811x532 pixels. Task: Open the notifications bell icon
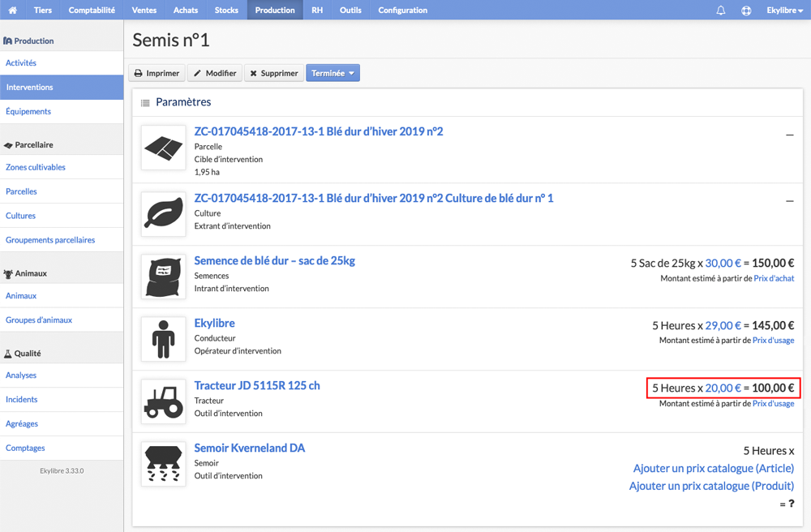point(720,11)
